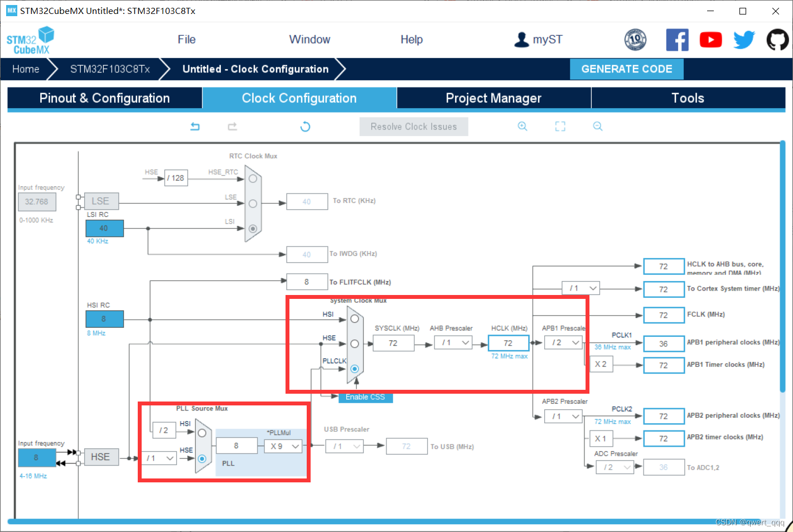This screenshot has width=793, height=532.
Task: Click the PLL input value 8 field
Action: click(x=236, y=446)
